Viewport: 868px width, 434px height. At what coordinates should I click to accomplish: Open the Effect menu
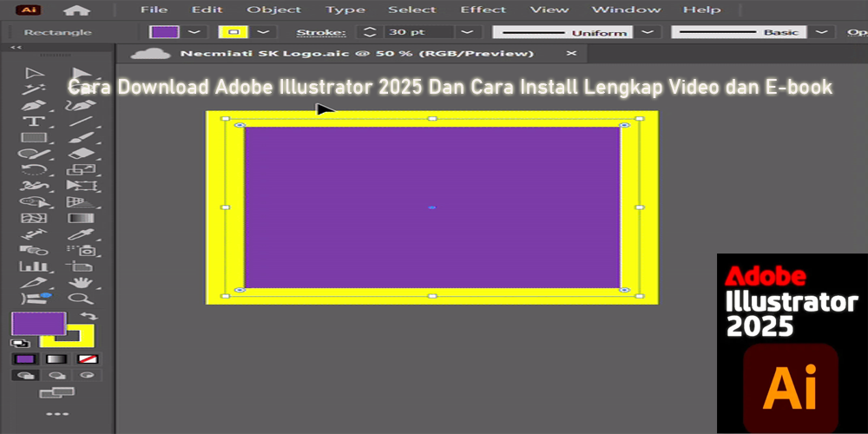click(x=483, y=10)
